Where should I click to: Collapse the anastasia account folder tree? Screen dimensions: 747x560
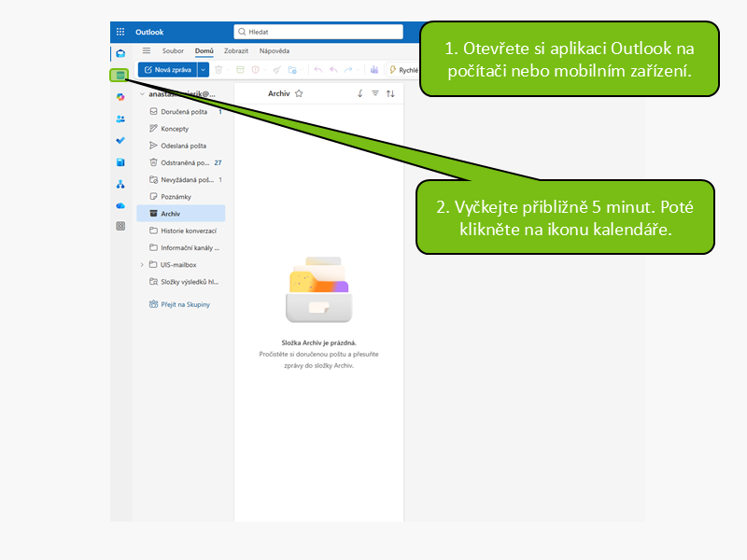click(141, 94)
